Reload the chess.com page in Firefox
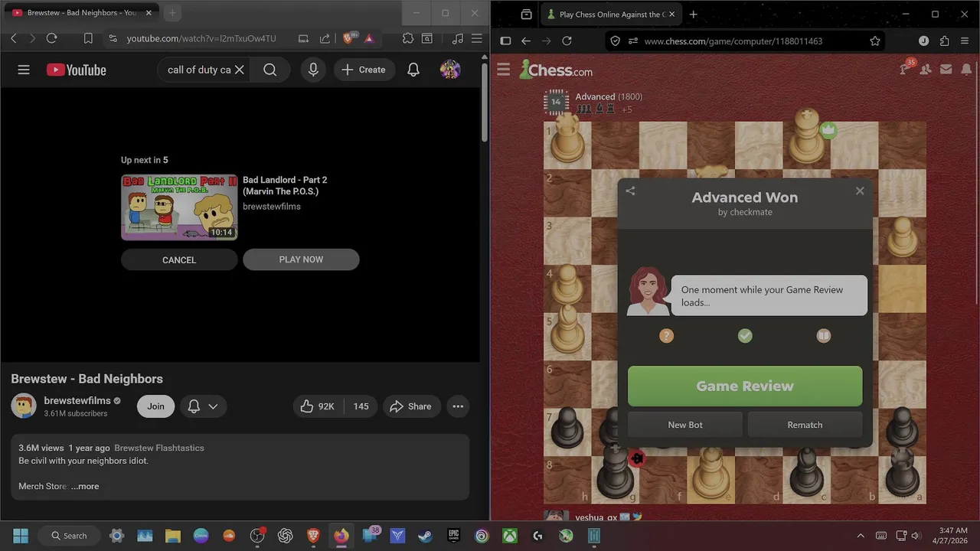The height and width of the screenshot is (551, 980). (567, 41)
